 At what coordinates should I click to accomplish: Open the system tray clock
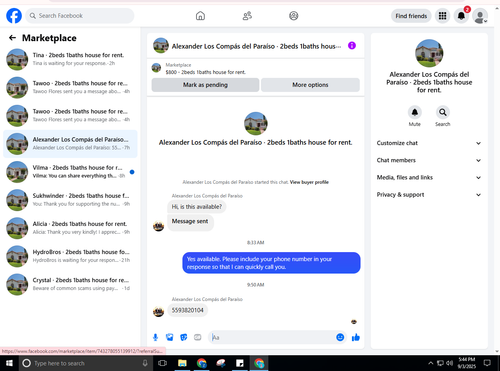coord(467,363)
